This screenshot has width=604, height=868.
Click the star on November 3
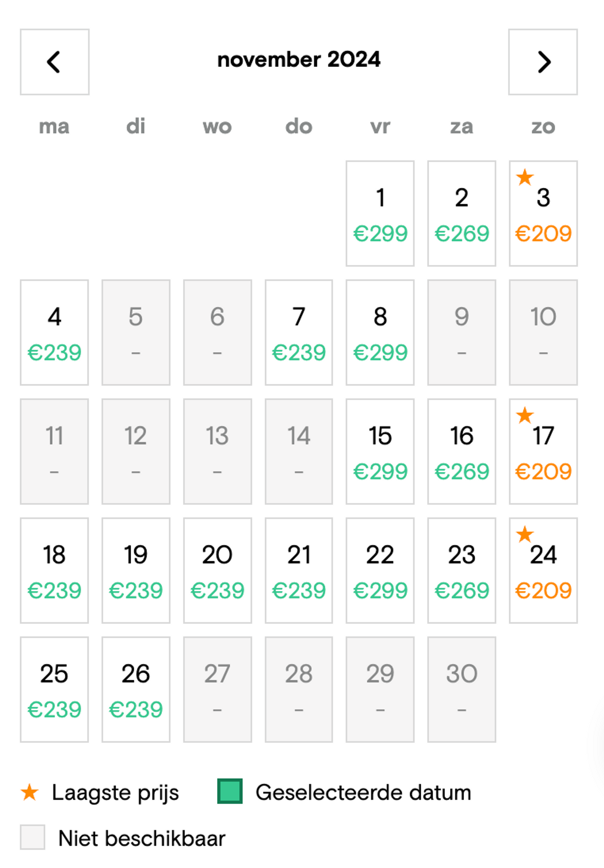(525, 177)
